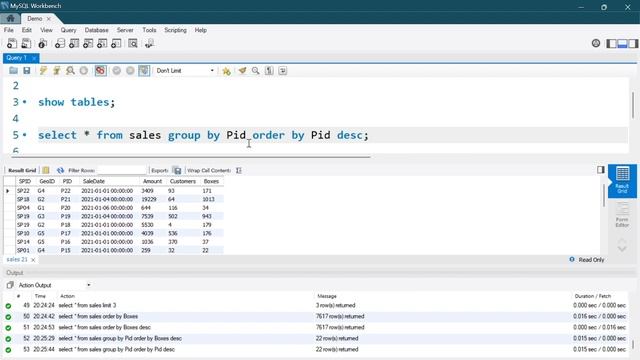640x360 pixels.
Task: Click the Boxes column header
Action: [x=211, y=181]
